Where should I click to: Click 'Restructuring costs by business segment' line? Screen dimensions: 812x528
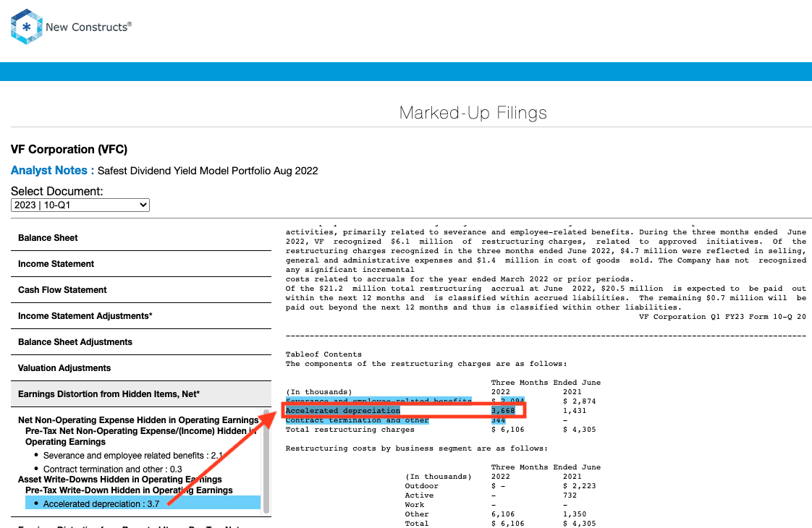point(417,448)
